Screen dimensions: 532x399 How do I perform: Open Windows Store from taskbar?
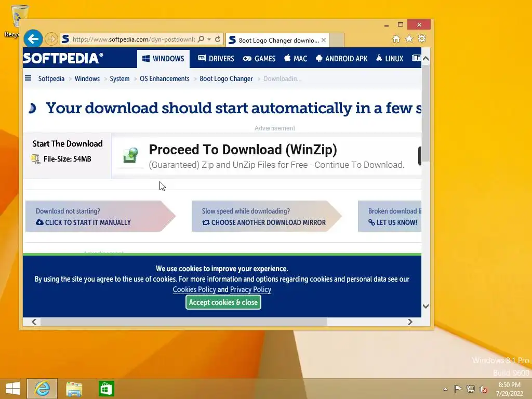point(106,389)
